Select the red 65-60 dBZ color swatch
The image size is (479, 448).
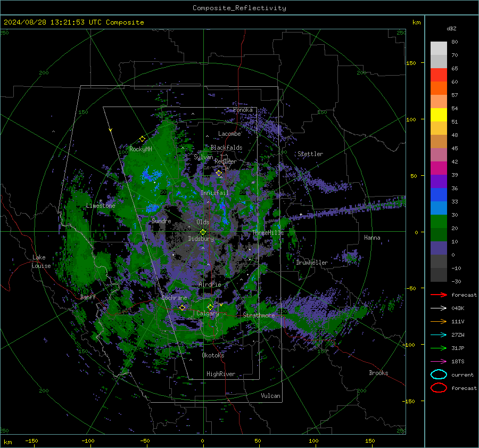[x=439, y=75]
